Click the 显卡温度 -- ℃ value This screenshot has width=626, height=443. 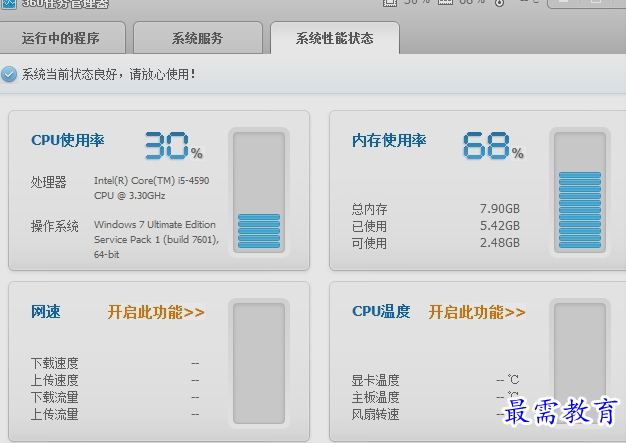point(508,380)
